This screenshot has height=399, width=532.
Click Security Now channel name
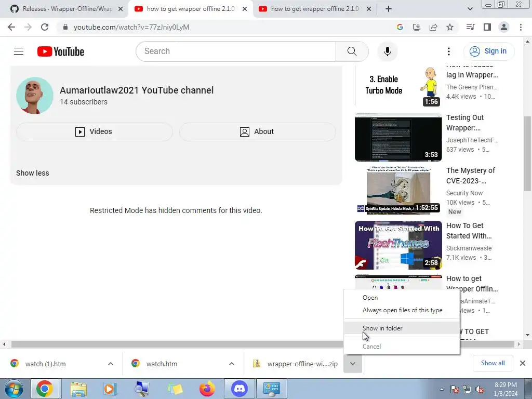click(464, 193)
